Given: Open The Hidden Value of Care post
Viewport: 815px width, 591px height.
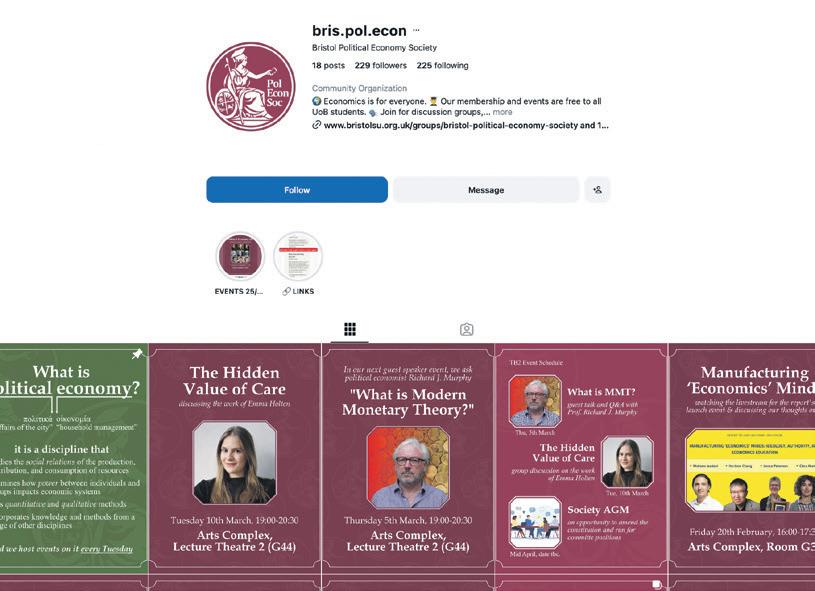Looking at the screenshot, I should click(234, 458).
